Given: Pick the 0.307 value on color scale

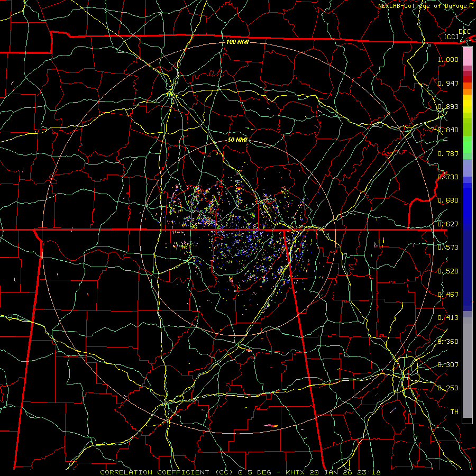Looking at the screenshot, I should pyautogui.click(x=448, y=365).
